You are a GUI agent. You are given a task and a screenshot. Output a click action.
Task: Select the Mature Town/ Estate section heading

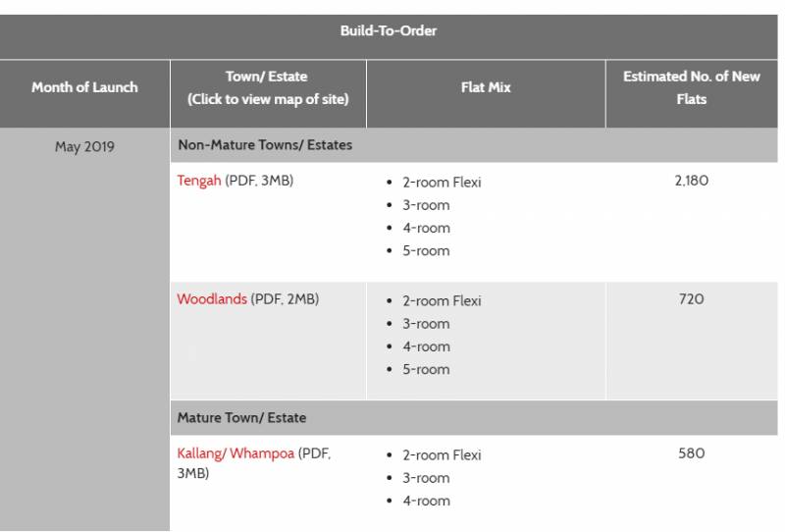pyautogui.click(x=241, y=417)
